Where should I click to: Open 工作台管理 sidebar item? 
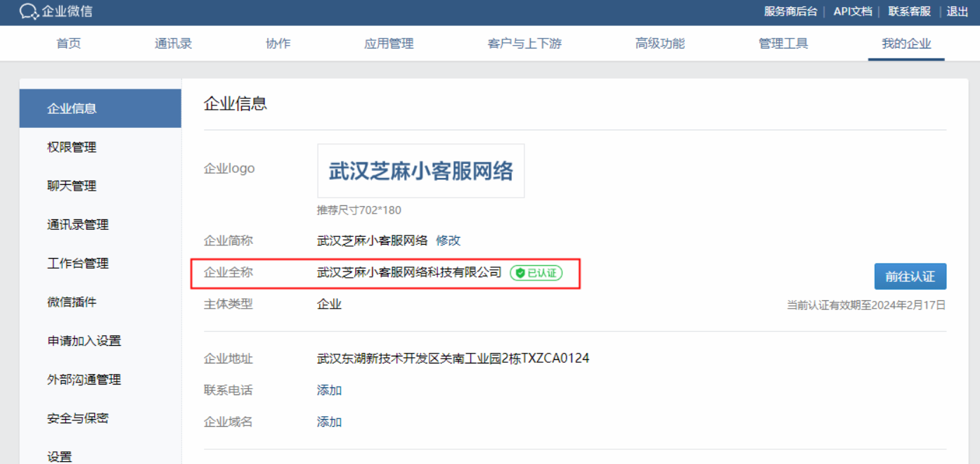pos(101,263)
